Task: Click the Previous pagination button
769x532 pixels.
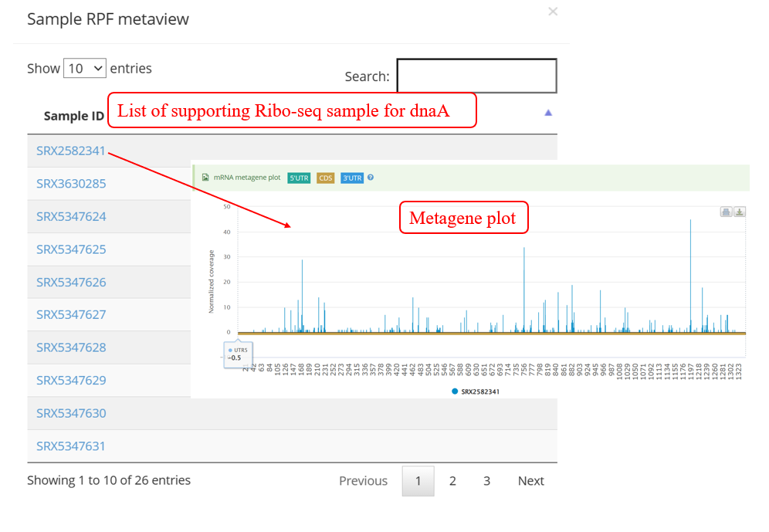Action: [363, 481]
